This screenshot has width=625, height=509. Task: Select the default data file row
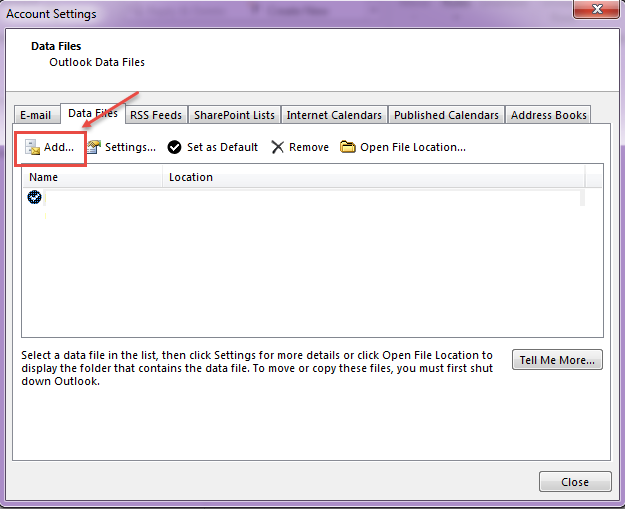306,198
